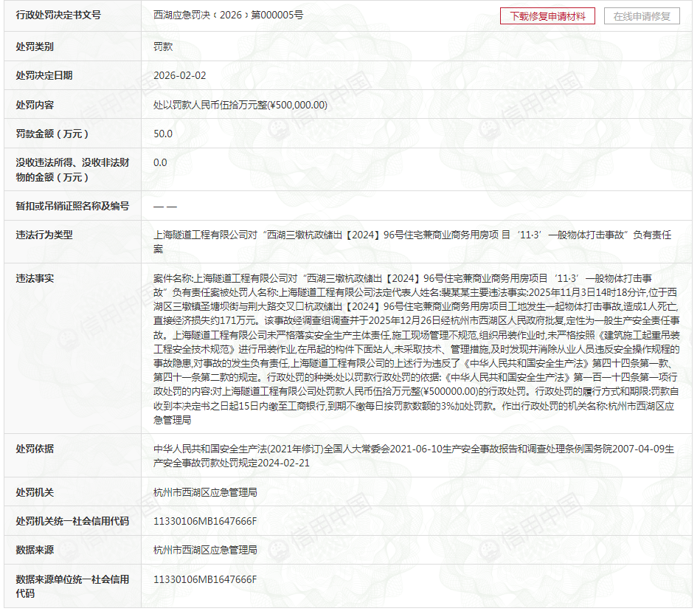Image resolution: width=700 pixels, height=614 pixels.
Task: Select the decision number 西湖应急罚决〔2026〕第000005号
Action: click(x=228, y=15)
